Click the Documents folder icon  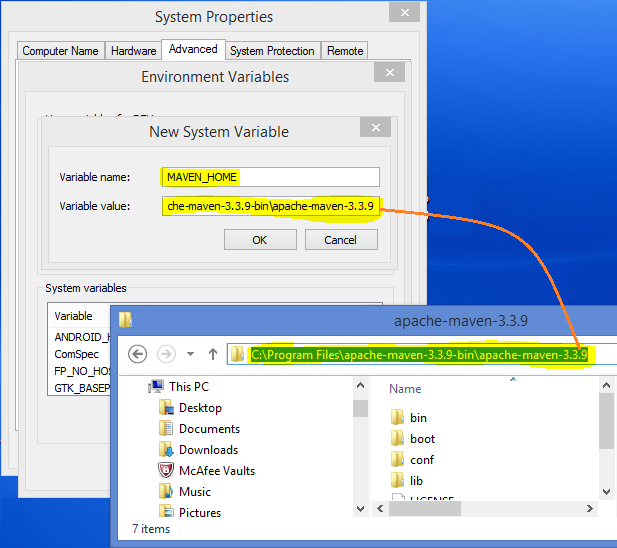(166, 428)
